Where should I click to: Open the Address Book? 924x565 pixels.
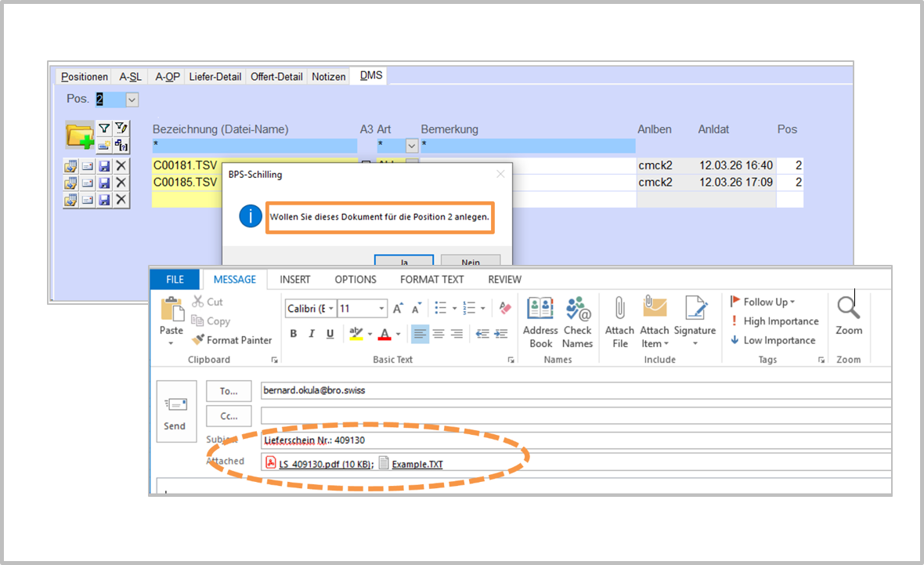540,322
